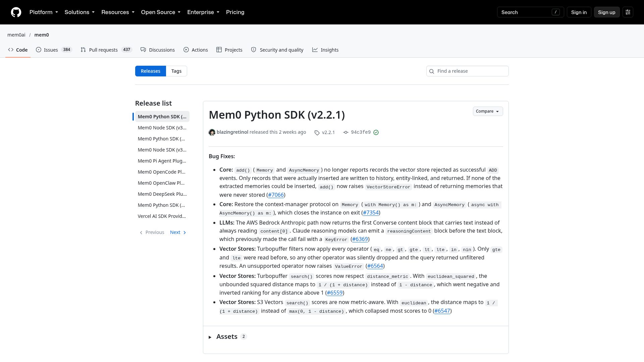
Task: Click the green verified signature badge
Action: click(376, 132)
